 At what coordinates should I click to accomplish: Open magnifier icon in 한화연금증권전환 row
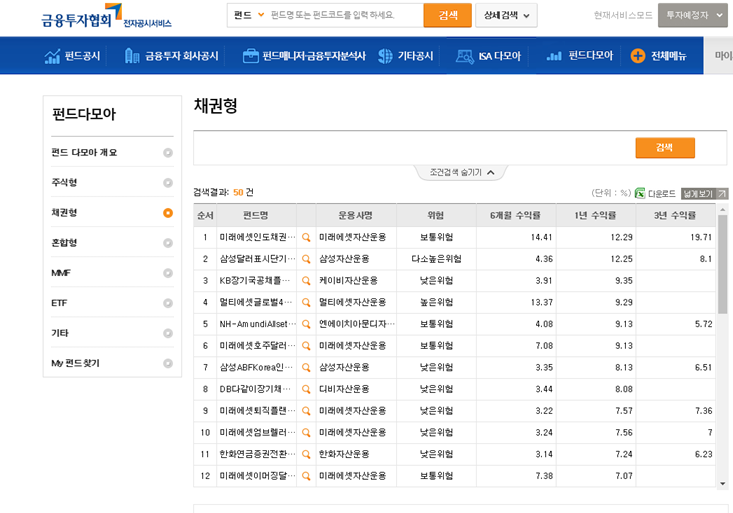306,454
